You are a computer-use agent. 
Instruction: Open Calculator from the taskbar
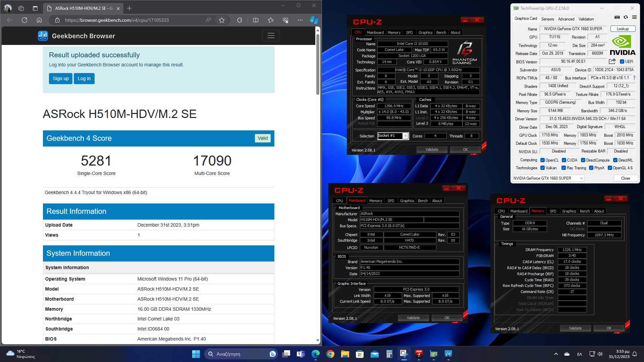click(x=389, y=354)
